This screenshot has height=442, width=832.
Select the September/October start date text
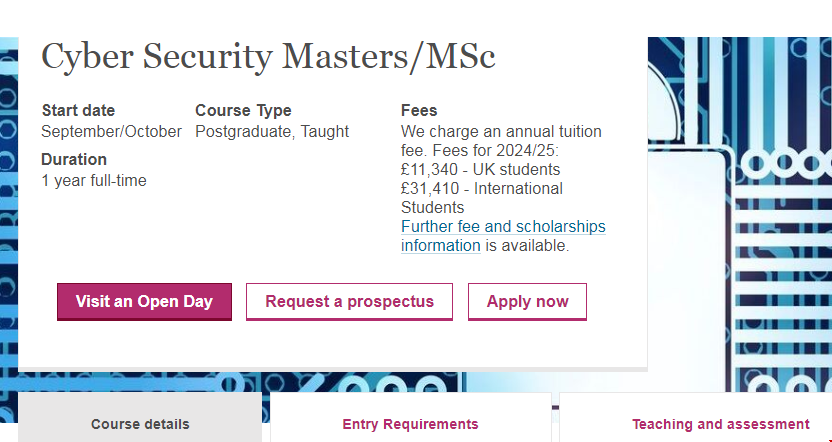click(x=111, y=131)
